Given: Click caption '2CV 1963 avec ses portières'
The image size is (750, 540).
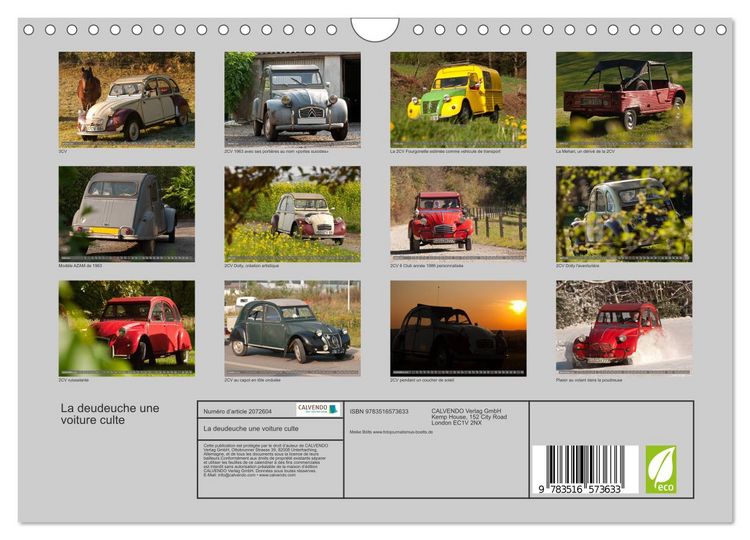Looking at the screenshot, I should point(276,151).
